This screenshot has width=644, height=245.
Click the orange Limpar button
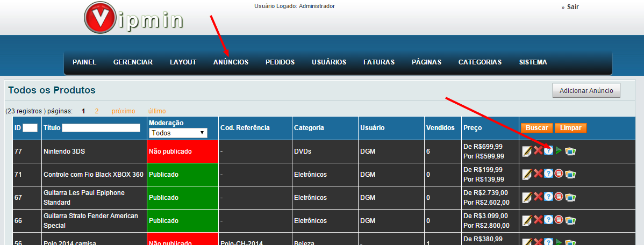click(570, 128)
